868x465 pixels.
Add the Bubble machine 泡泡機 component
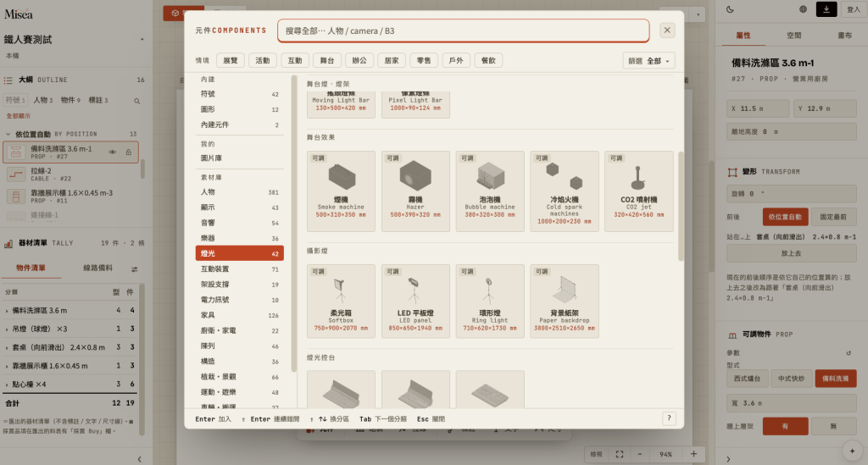click(x=489, y=191)
